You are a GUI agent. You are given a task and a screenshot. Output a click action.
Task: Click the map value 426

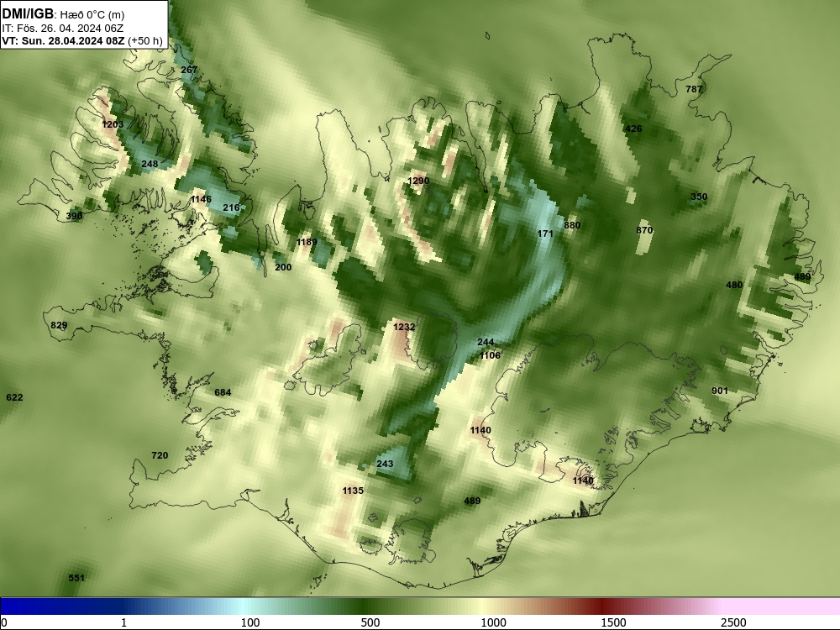point(633,129)
